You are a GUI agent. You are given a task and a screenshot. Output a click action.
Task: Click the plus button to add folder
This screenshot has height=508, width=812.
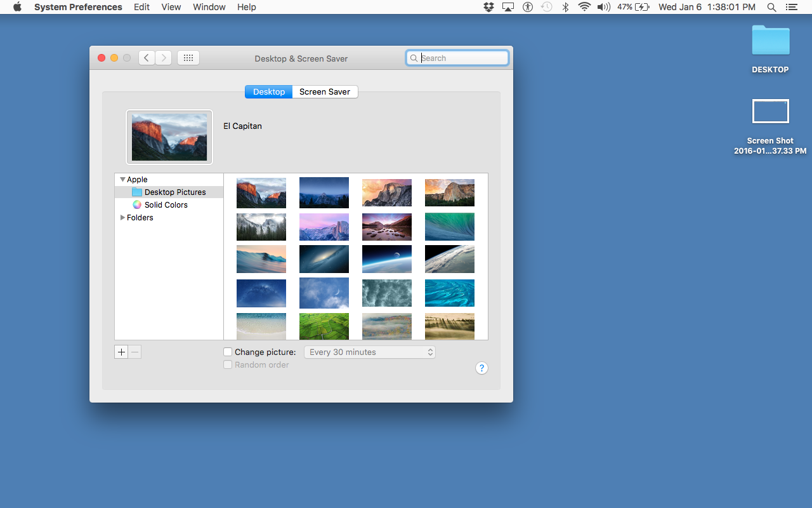coord(121,352)
